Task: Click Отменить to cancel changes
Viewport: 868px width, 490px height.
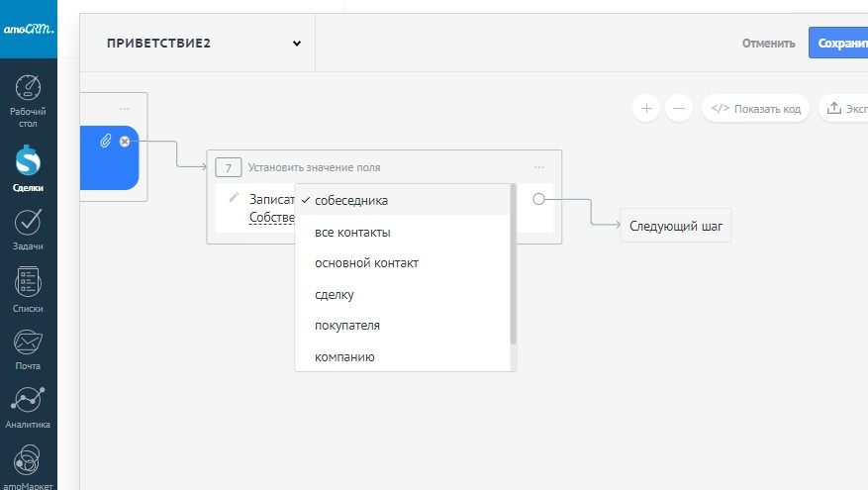Action: coord(769,44)
